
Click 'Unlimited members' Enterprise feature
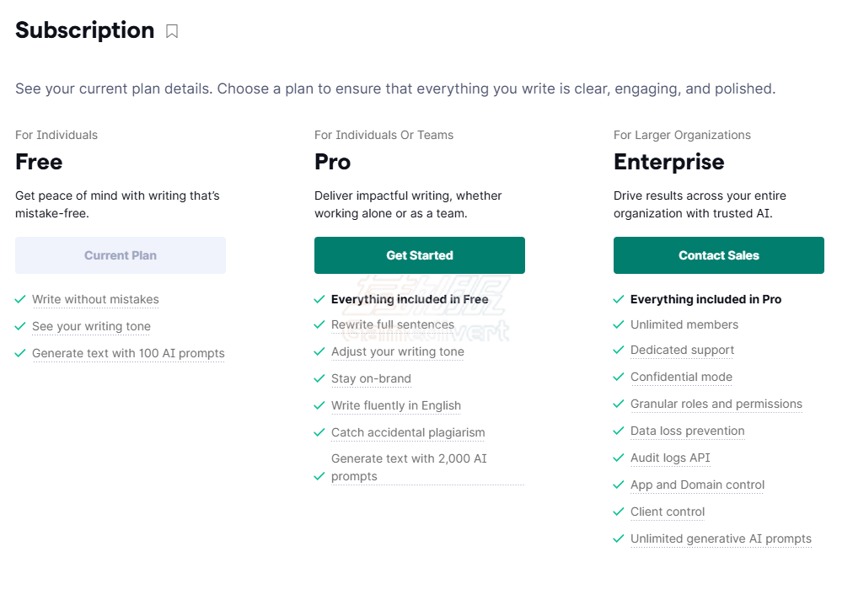[684, 324]
